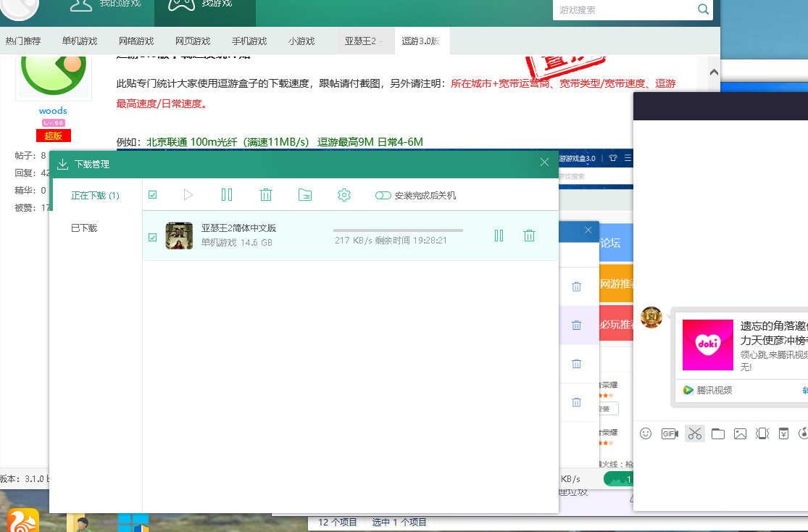Click the second trash icon in background list
The height and width of the screenshot is (532, 808).
(577, 325)
